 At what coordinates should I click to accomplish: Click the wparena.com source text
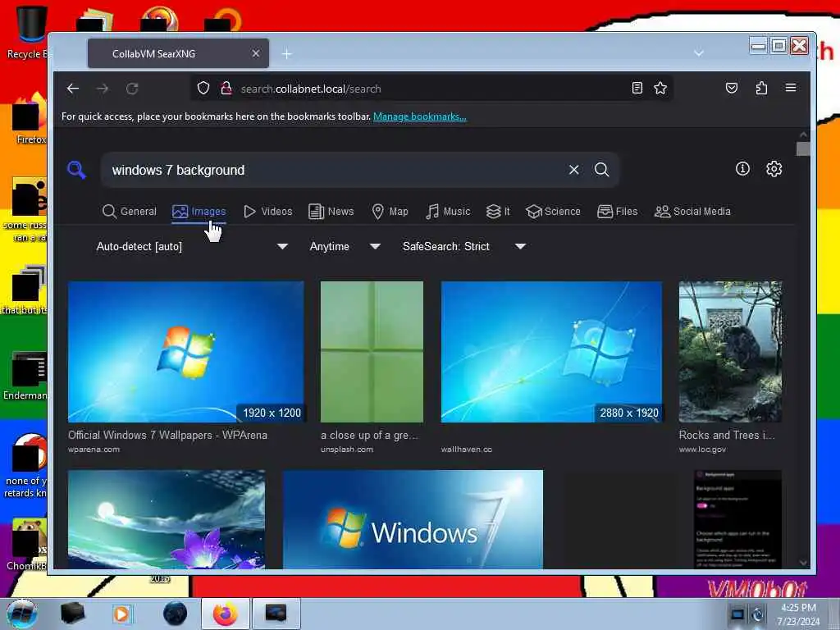(94, 449)
